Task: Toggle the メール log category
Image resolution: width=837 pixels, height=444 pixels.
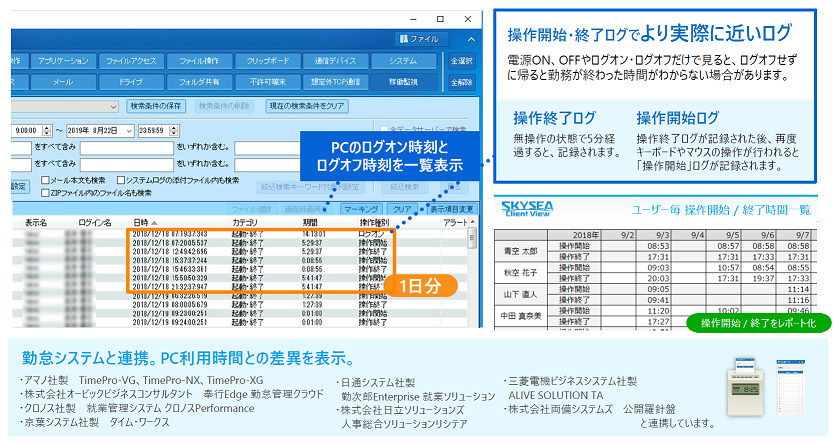Action: pos(63,82)
